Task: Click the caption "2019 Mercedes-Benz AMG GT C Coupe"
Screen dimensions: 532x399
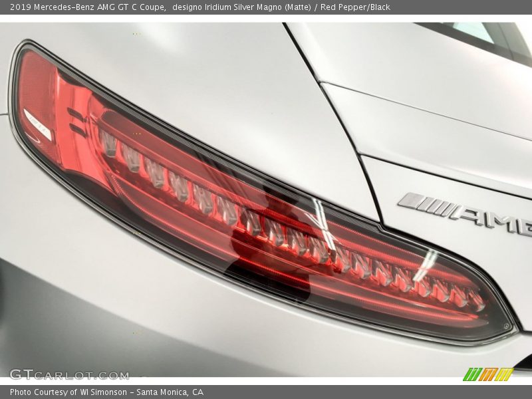Action: (88, 7)
